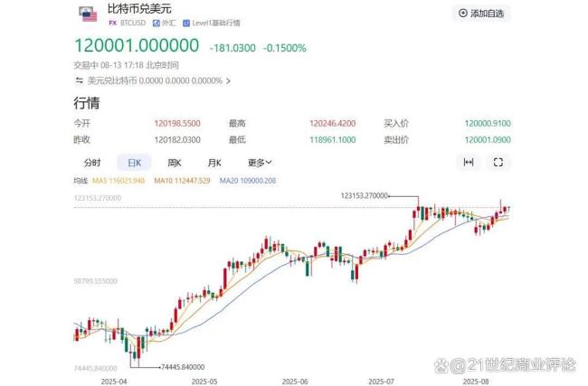Click the plus icon in Add Watchlist
Screen dimensions: 588x386
tap(463, 14)
